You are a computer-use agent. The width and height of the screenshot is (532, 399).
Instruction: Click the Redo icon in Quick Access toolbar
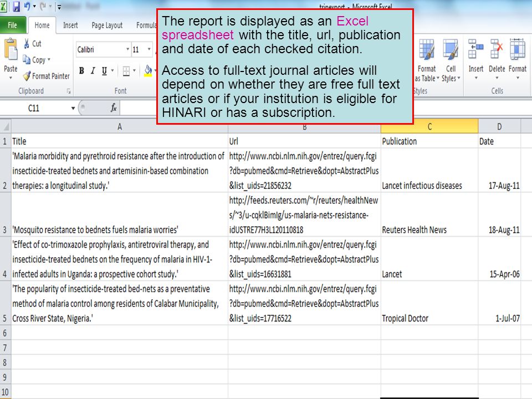pos(43,6)
